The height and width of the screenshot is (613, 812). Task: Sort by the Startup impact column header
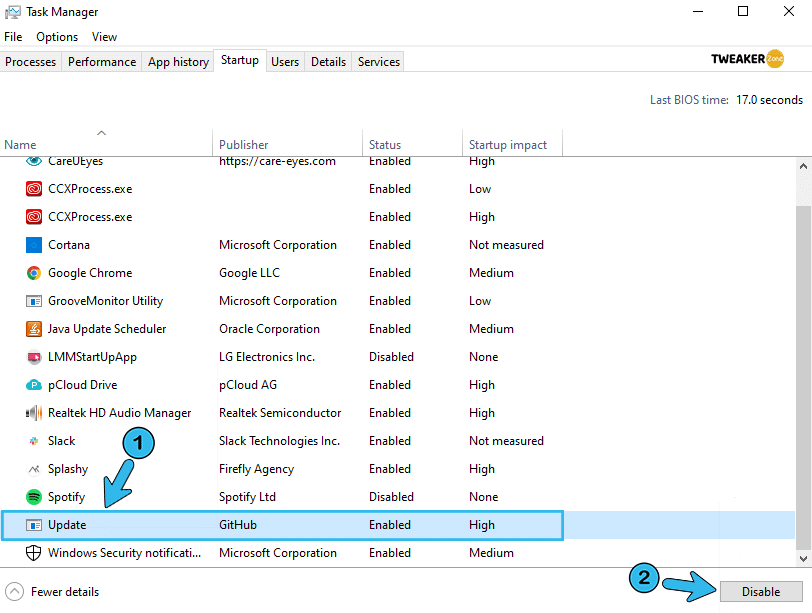(512, 141)
